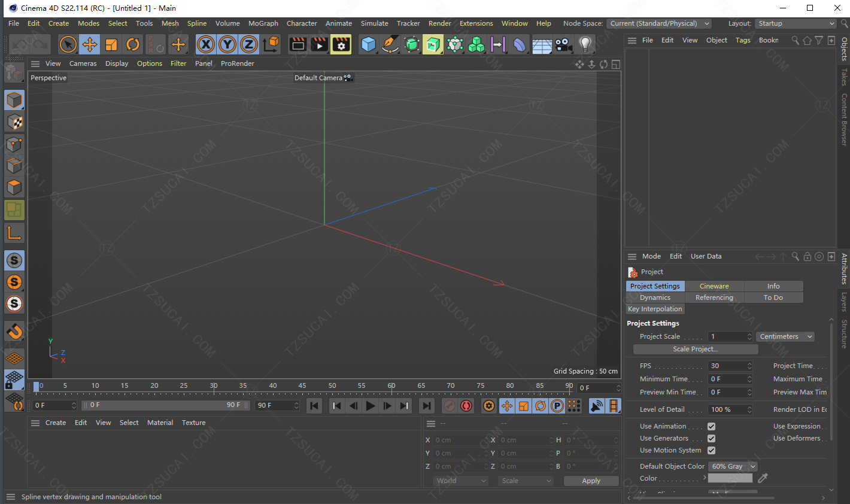Add the Extrude generator icon
Image resolution: width=850 pixels, height=504 pixels.
coord(433,44)
